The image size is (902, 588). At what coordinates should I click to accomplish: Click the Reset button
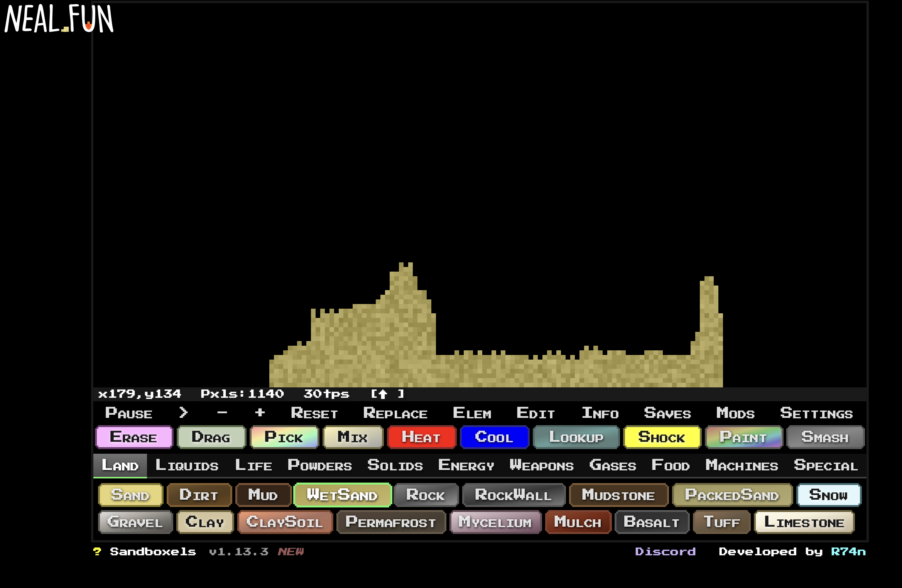click(x=314, y=413)
